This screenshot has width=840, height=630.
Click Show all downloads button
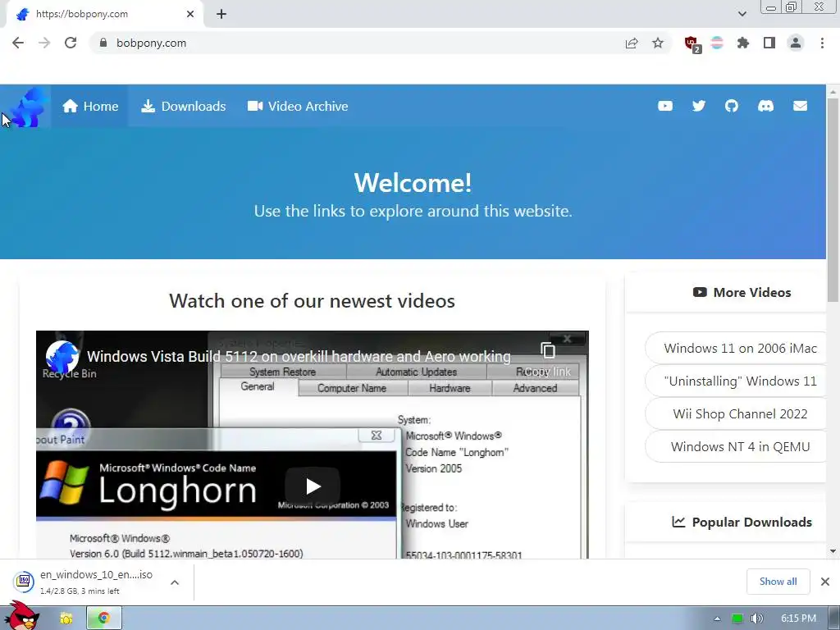[778, 582]
